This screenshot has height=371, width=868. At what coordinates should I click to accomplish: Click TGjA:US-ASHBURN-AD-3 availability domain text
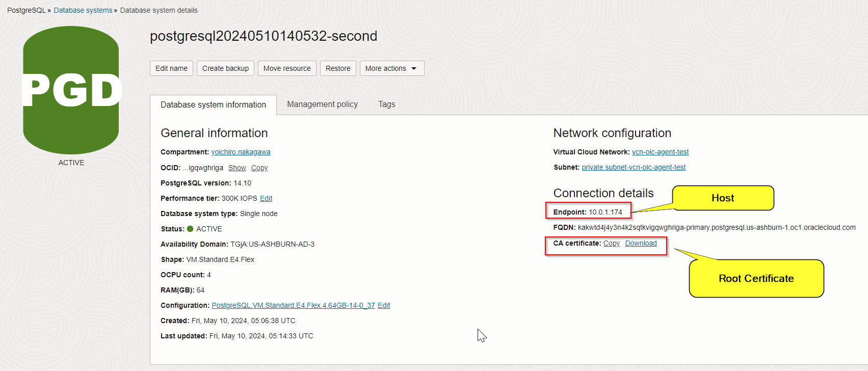tap(272, 244)
